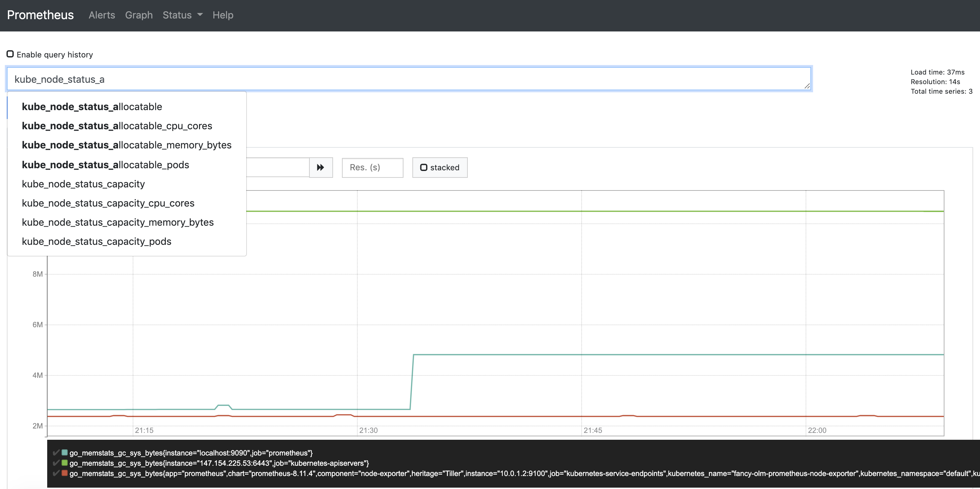Click the fast-forward time arrow button

click(x=321, y=168)
